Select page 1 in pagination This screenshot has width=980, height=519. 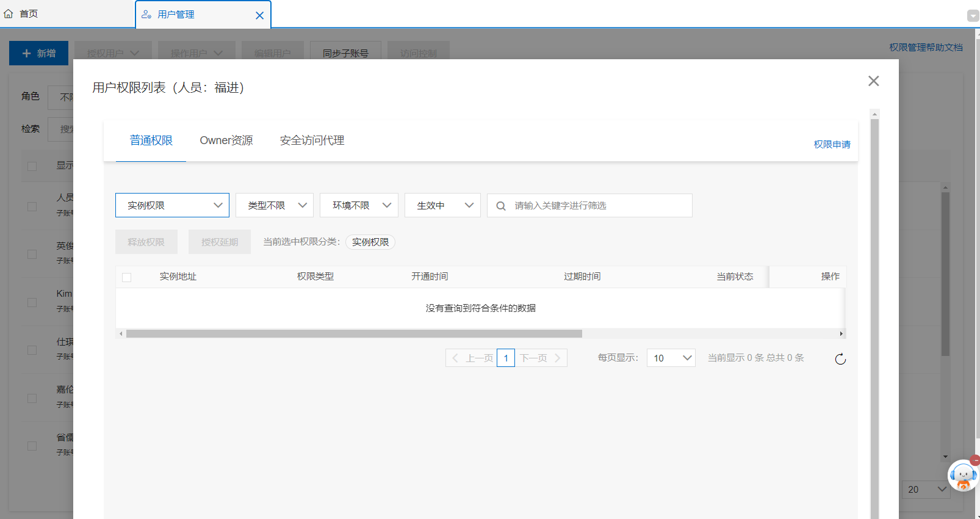[x=506, y=358]
